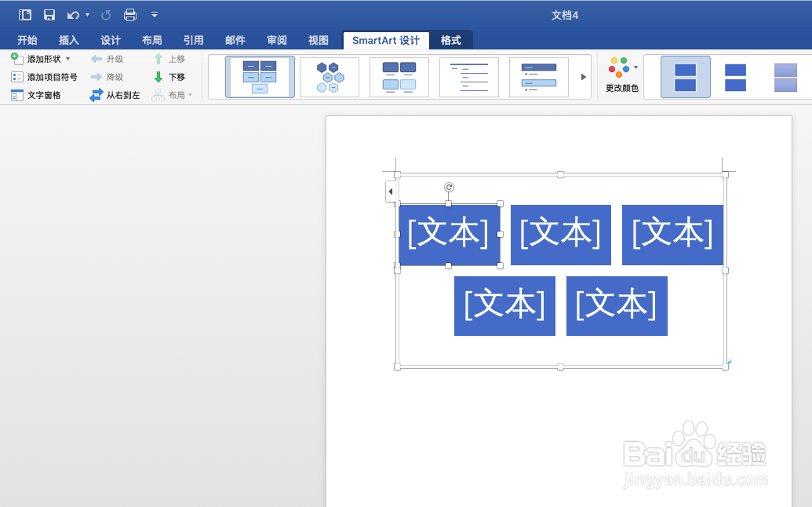Click the rotate handle above selected shape
The height and width of the screenshot is (507, 812).
click(x=449, y=188)
